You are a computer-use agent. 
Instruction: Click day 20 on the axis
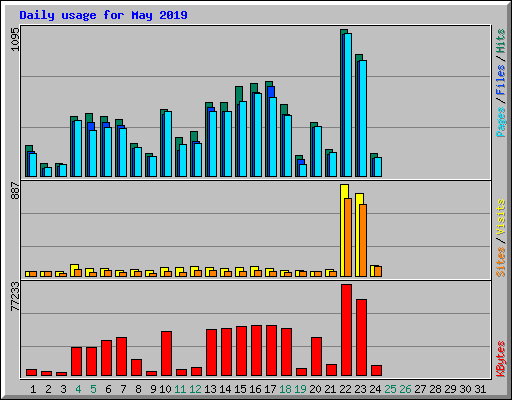pos(315,389)
